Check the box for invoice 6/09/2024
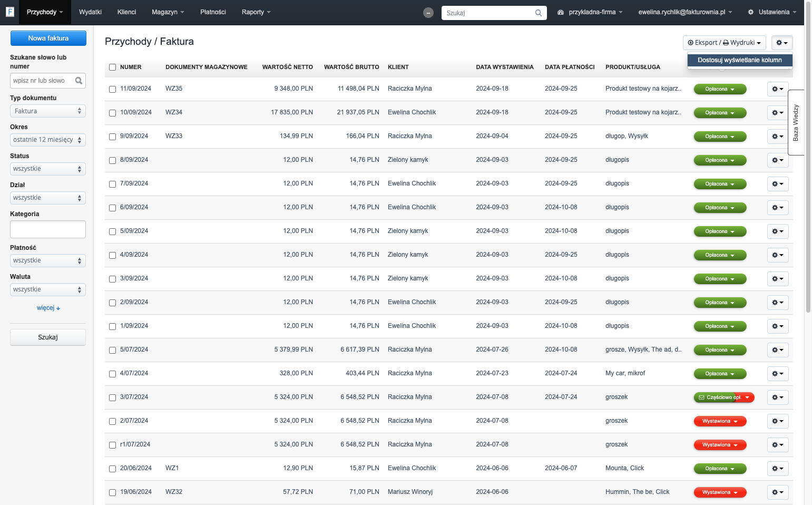The width and height of the screenshot is (812, 505). coord(112,208)
